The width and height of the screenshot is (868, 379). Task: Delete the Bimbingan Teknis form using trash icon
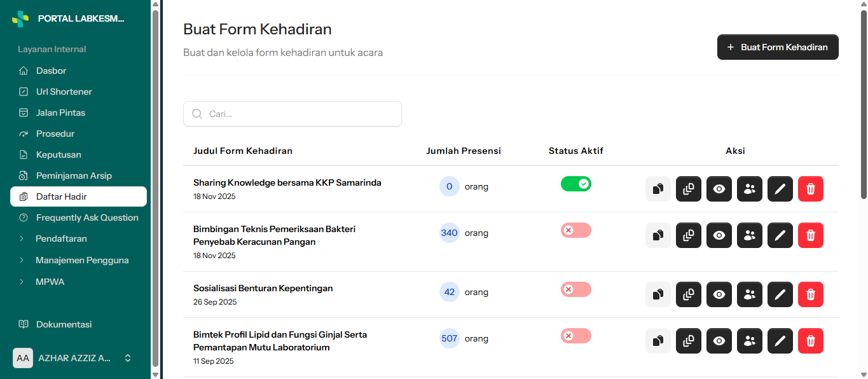coord(811,235)
